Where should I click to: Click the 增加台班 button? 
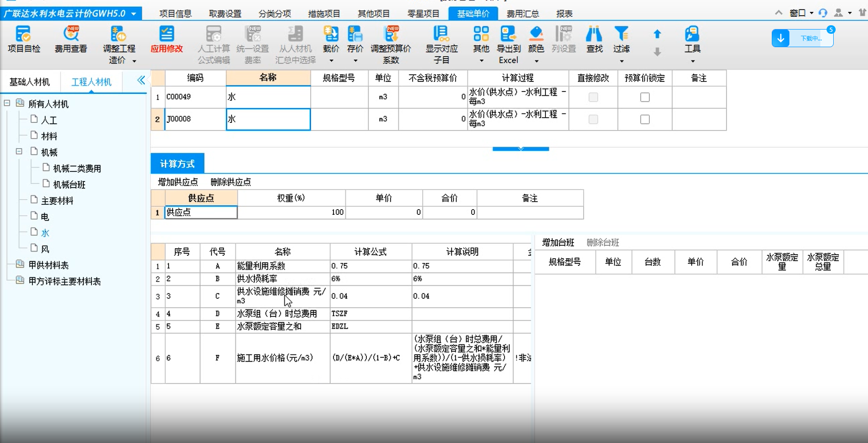tap(558, 242)
